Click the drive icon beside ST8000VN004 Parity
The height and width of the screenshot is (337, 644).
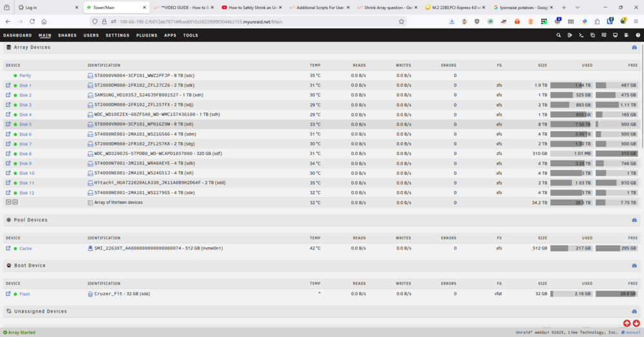[x=90, y=75]
